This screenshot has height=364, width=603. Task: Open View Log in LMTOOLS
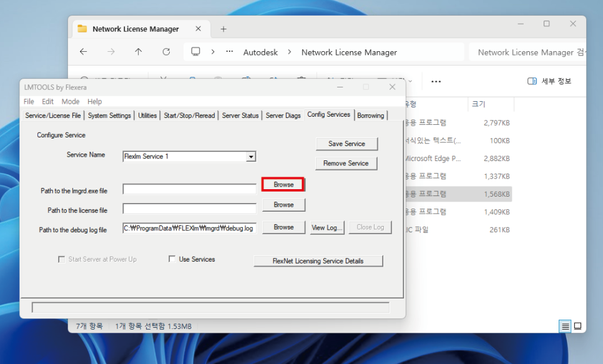click(x=327, y=227)
